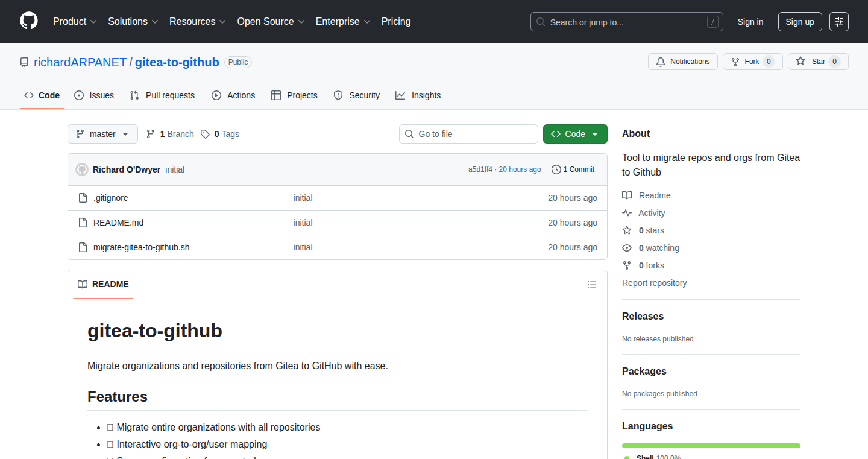Click the Notifications bell icon
This screenshot has width=868, height=459.
661,62
